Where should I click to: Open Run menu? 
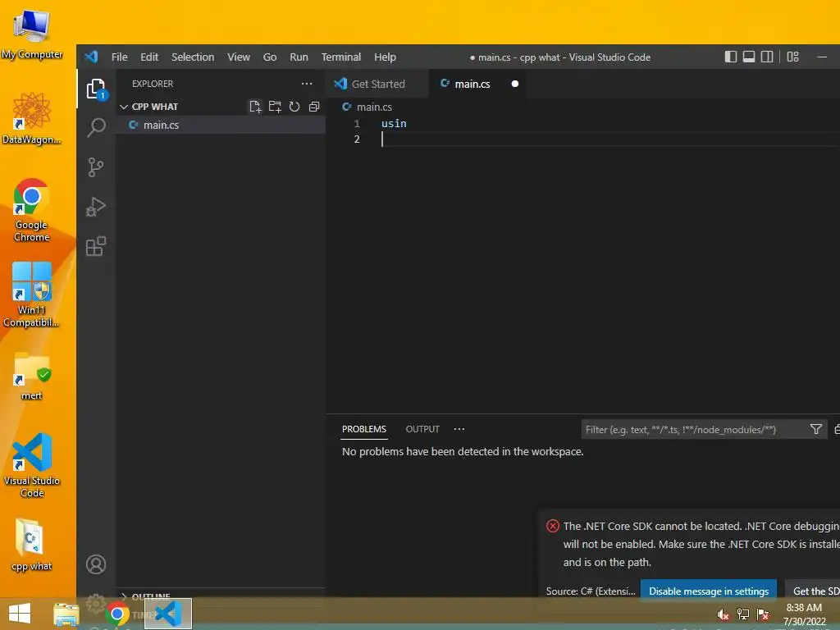click(299, 57)
